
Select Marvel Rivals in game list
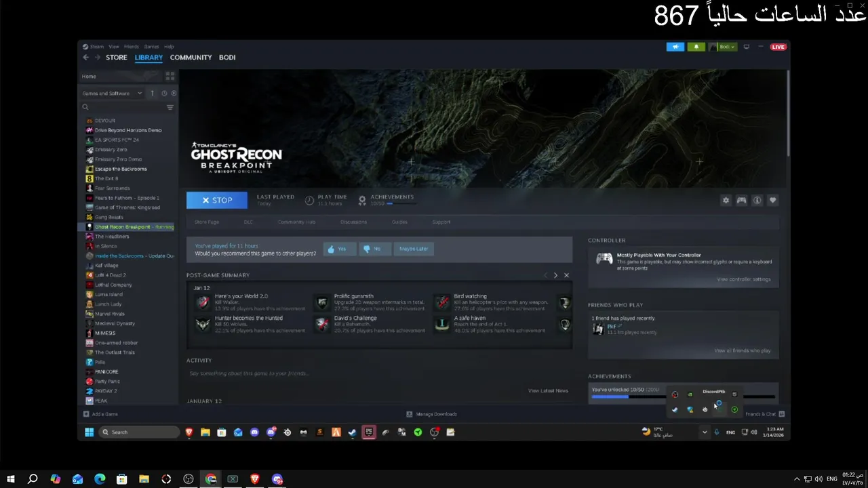click(x=111, y=314)
